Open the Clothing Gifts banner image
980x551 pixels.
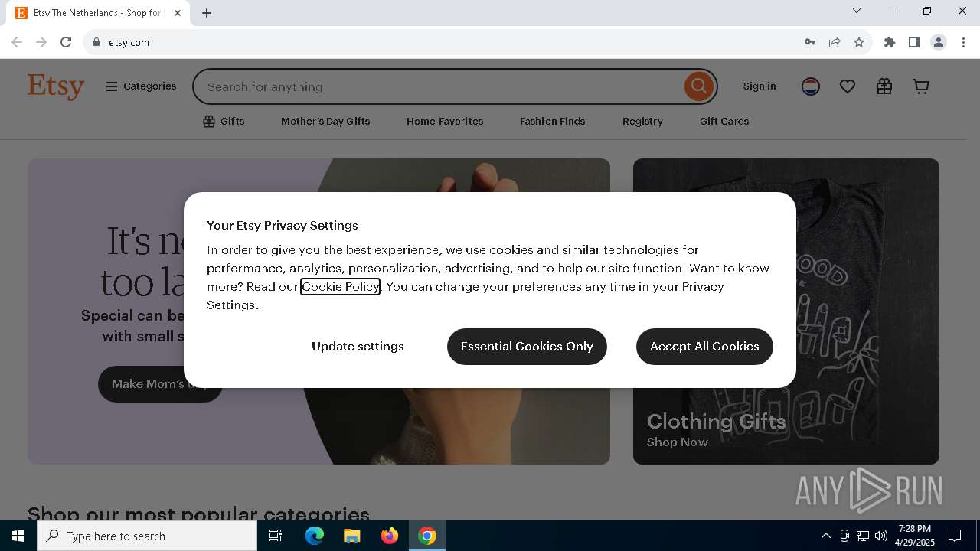pos(786,311)
